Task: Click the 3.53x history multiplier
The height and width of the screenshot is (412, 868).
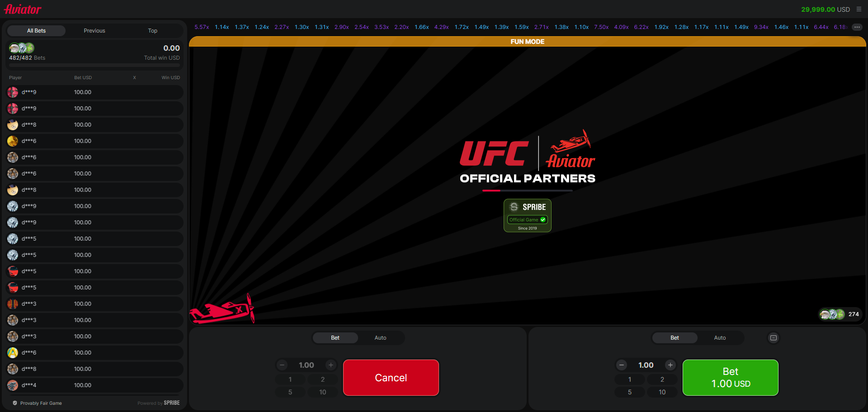Action: click(x=382, y=27)
